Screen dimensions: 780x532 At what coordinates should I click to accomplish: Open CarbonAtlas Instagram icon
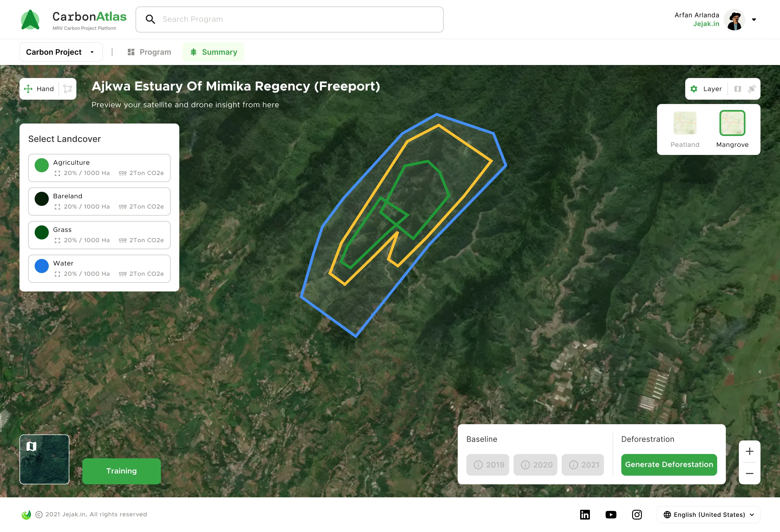pyautogui.click(x=637, y=514)
